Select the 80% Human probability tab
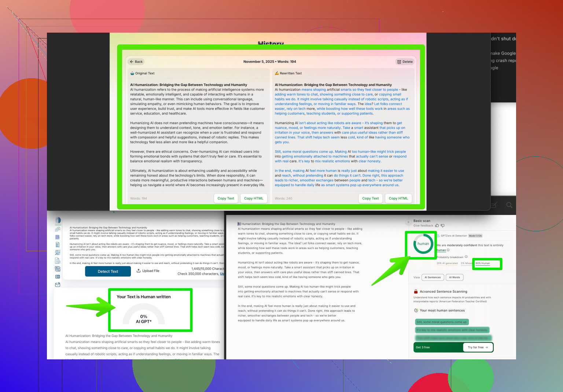This screenshot has width=563, height=392. coord(483,263)
